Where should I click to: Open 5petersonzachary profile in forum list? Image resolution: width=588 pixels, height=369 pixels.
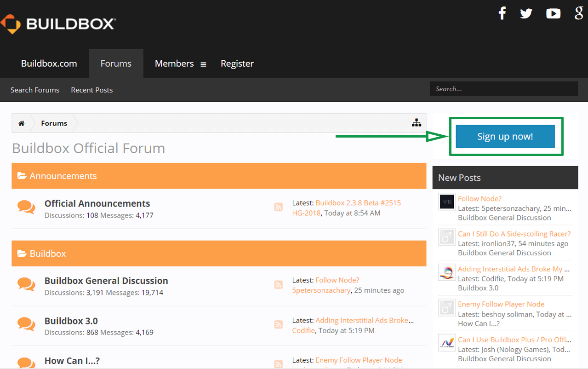pyautogui.click(x=321, y=290)
